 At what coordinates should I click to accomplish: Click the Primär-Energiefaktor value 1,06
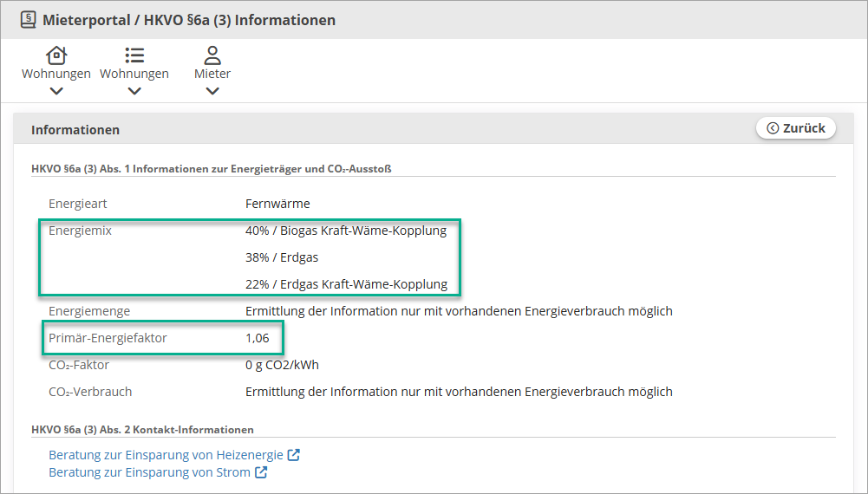click(x=258, y=338)
